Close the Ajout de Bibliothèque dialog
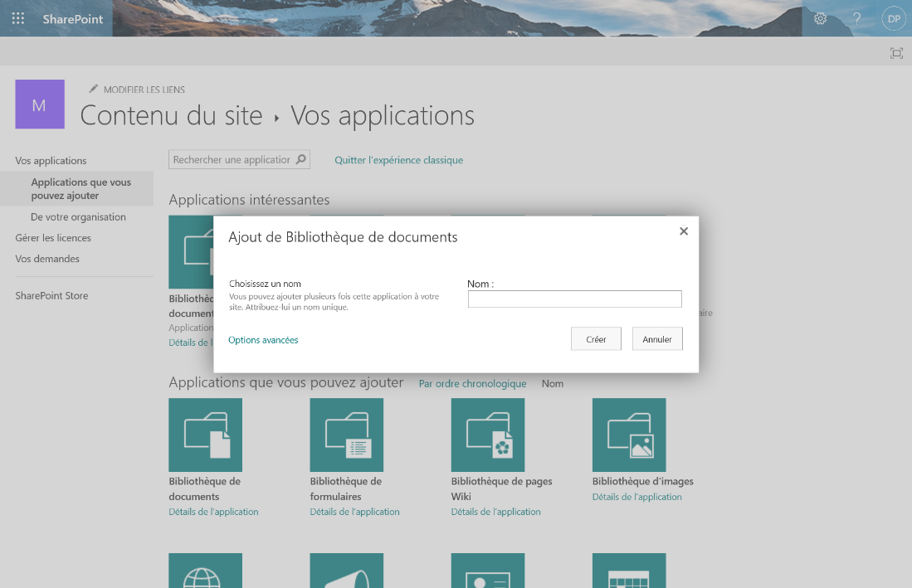The height and width of the screenshot is (588, 912). (x=684, y=231)
